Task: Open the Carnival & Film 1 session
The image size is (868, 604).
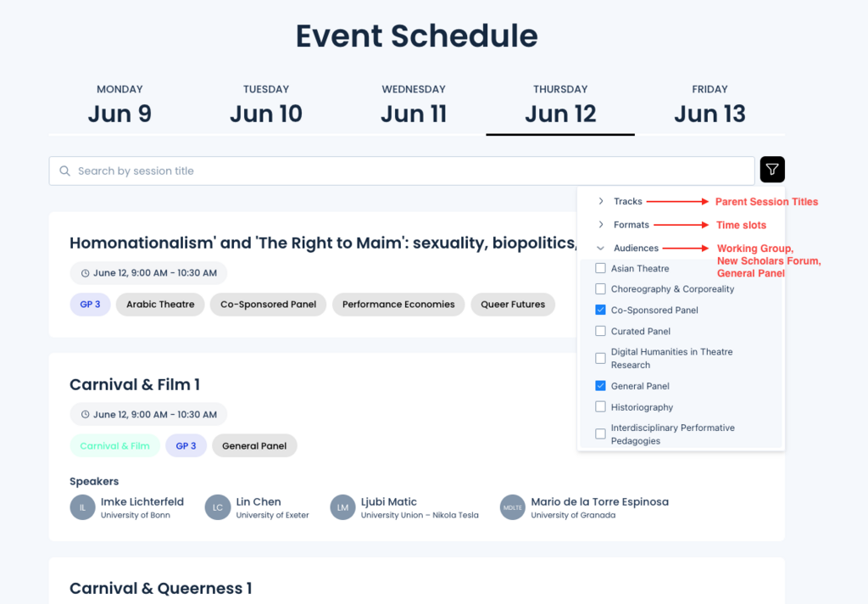Action: point(135,384)
